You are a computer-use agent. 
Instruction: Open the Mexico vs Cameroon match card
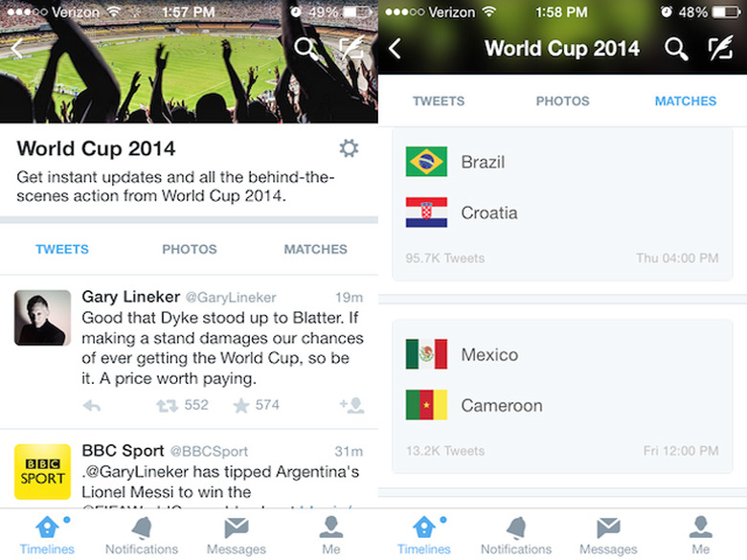[x=562, y=395]
